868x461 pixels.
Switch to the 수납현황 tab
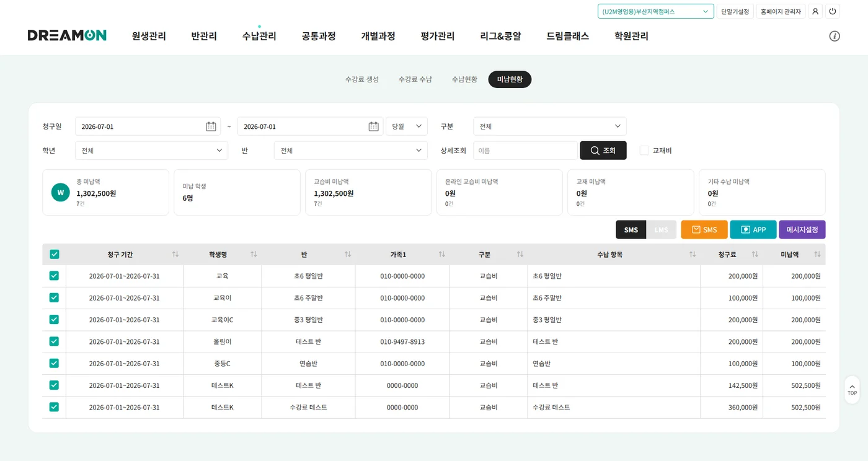pos(464,79)
